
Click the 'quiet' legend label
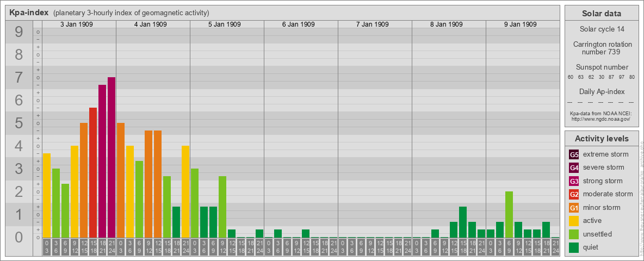click(591, 247)
